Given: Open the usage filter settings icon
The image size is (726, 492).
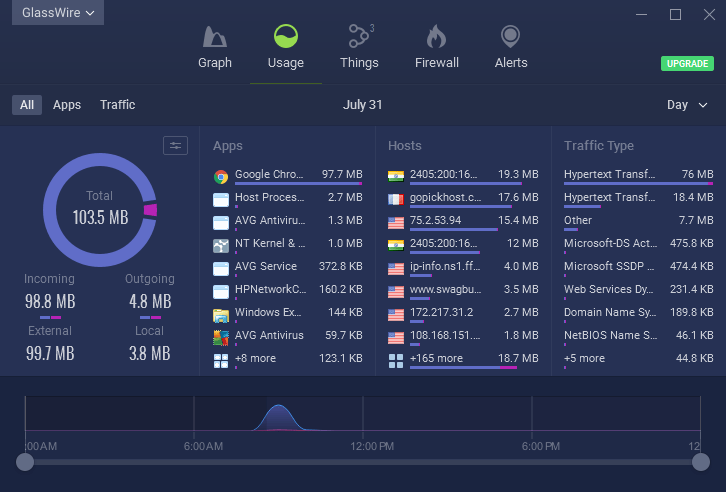Looking at the screenshot, I should pos(175,146).
